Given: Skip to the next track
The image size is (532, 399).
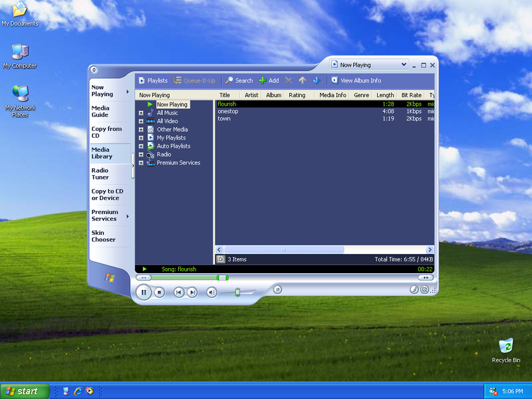Looking at the screenshot, I should click(192, 292).
